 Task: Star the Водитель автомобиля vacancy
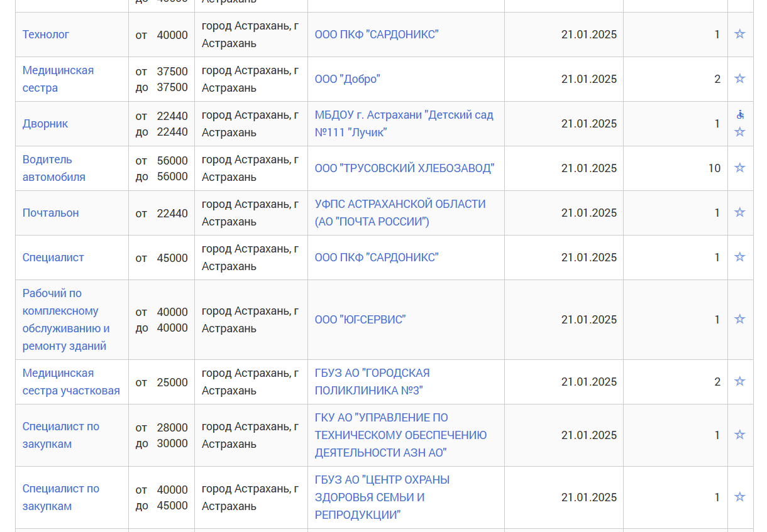click(740, 168)
